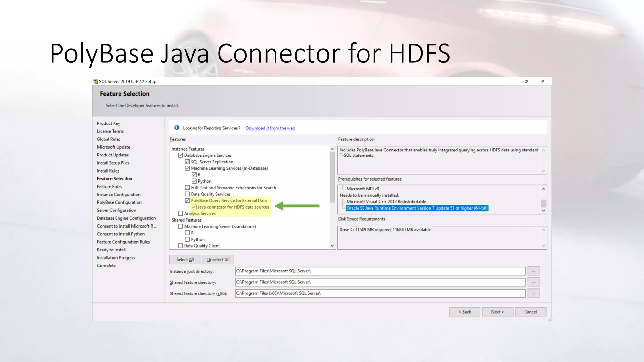Click the prerequisites list scrollbar thumb
Screen dimensions: 644x362
543,203
